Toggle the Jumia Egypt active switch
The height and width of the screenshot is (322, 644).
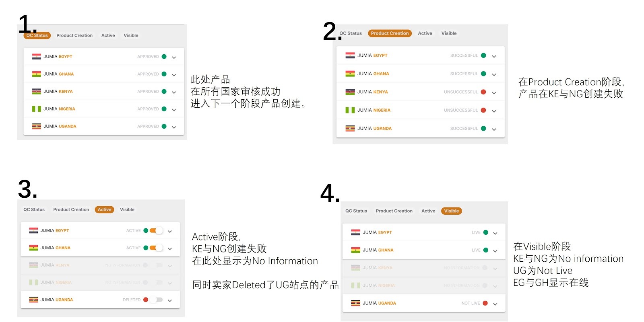tap(156, 231)
